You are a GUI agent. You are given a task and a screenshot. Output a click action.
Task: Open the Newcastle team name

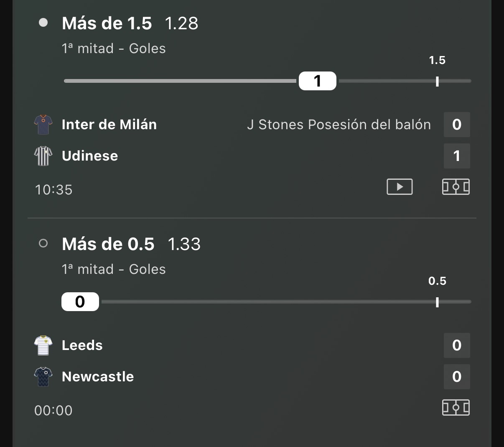98,377
